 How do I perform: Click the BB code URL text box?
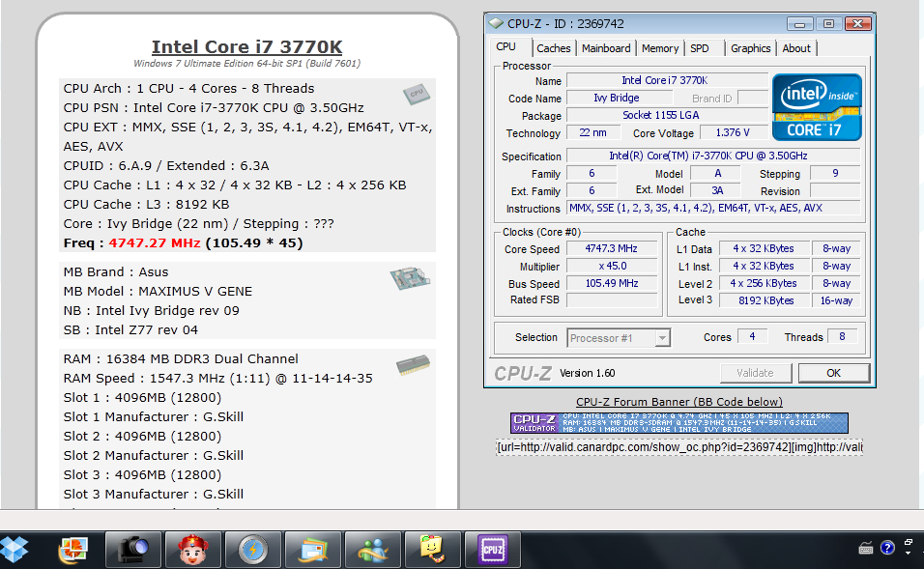679,447
